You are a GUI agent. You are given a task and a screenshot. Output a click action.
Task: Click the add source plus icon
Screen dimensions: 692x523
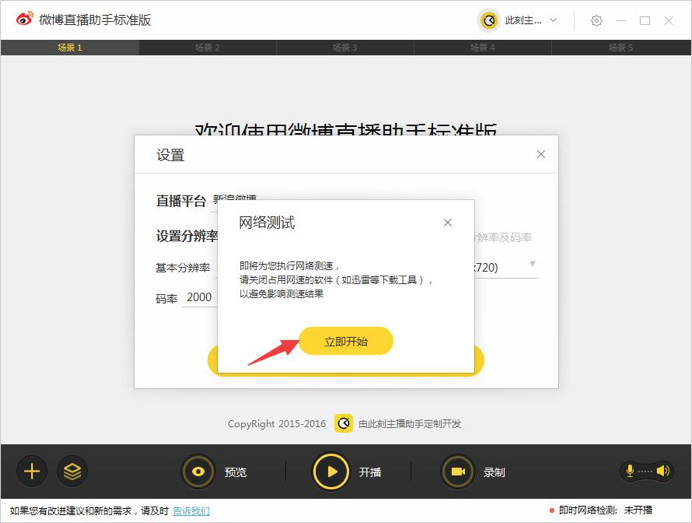click(x=32, y=471)
